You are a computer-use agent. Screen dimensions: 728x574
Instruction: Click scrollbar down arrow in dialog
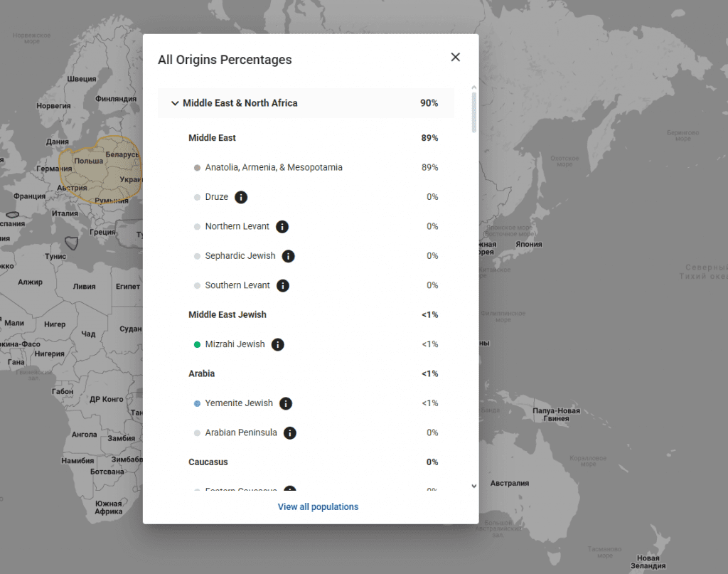pyautogui.click(x=474, y=487)
